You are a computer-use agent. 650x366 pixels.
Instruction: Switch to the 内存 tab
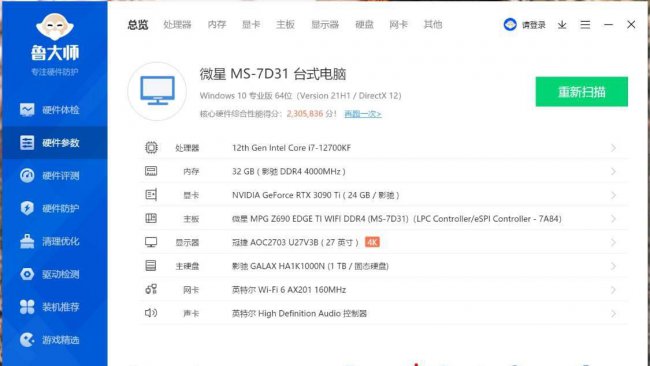pyautogui.click(x=217, y=25)
